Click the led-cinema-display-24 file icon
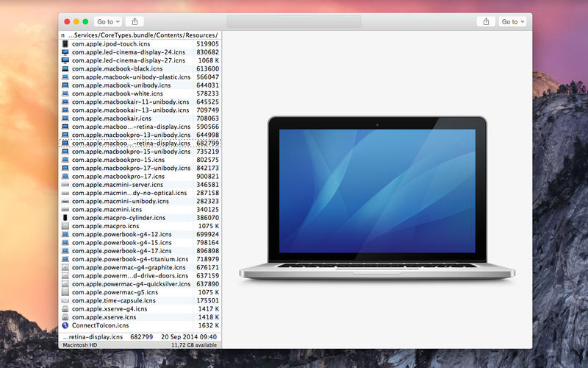The height and width of the screenshot is (368, 588). pos(65,52)
